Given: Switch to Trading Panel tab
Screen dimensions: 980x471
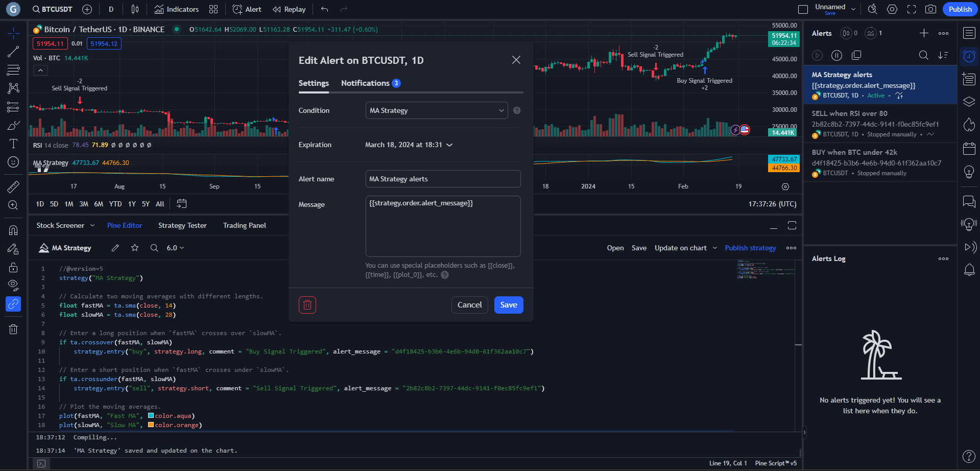Looking at the screenshot, I should (x=245, y=225).
